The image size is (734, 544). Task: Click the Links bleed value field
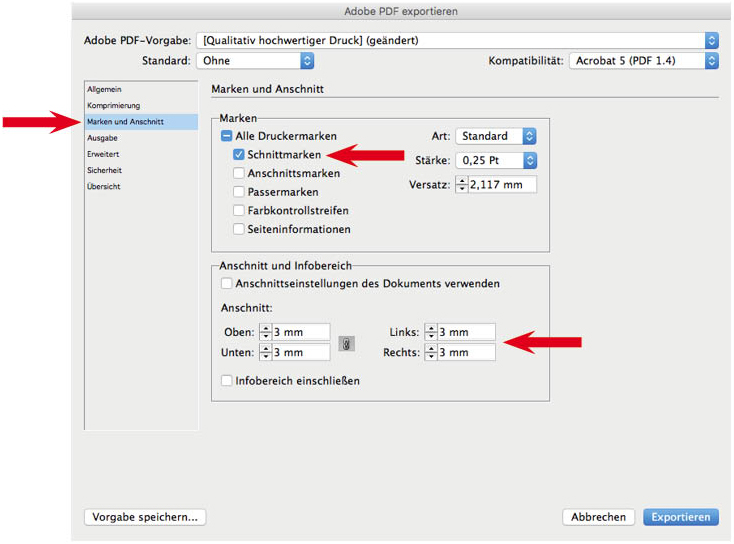point(466,332)
